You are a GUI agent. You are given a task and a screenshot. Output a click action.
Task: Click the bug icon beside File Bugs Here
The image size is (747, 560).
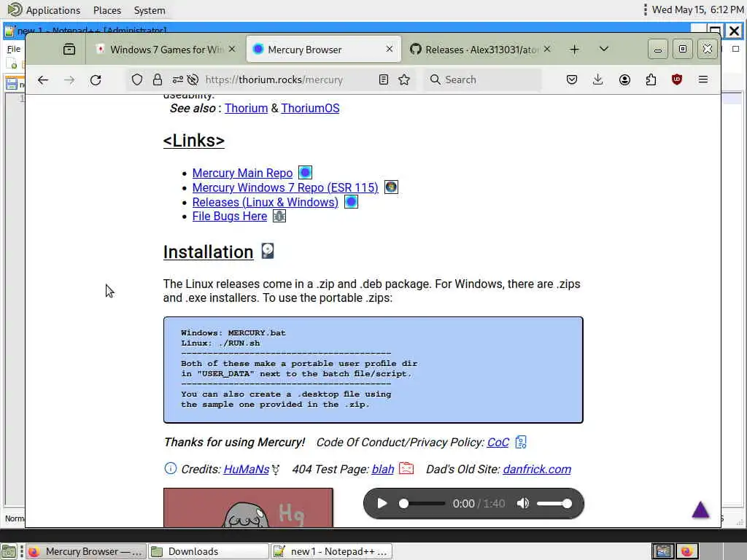tap(279, 216)
